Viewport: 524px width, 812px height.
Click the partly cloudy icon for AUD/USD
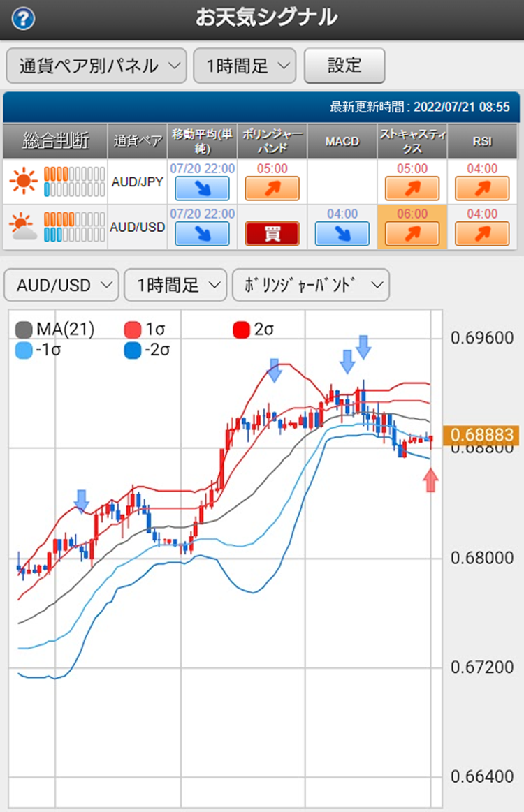tap(23, 227)
